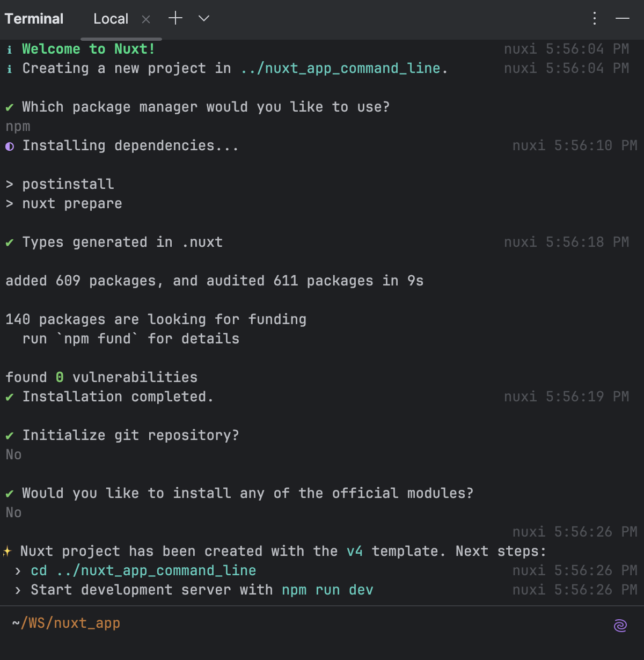Click the purple AI assistant spiral icon
This screenshot has width=644, height=660.
click(620, 625)
